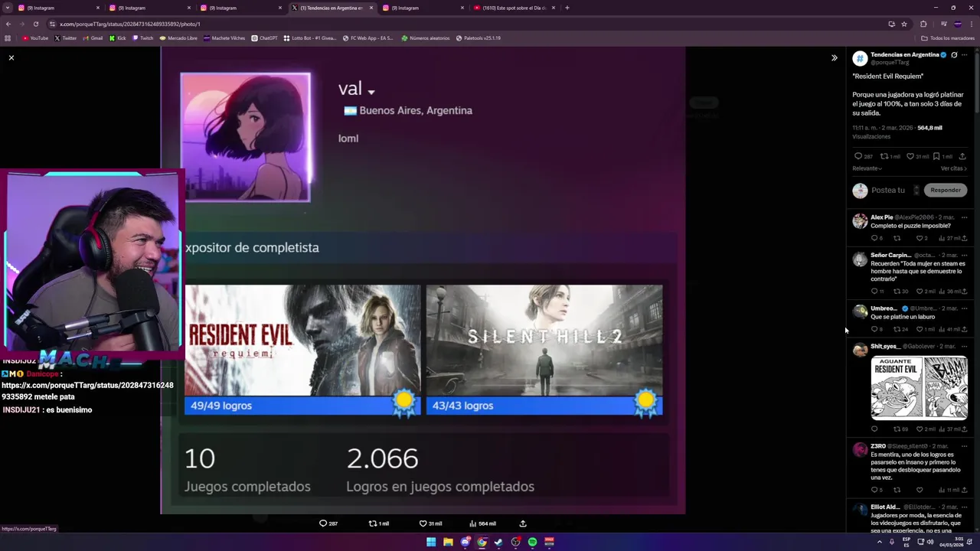
Task: Switch to second Instagram browser tab
Action: [x=149, y=8]
